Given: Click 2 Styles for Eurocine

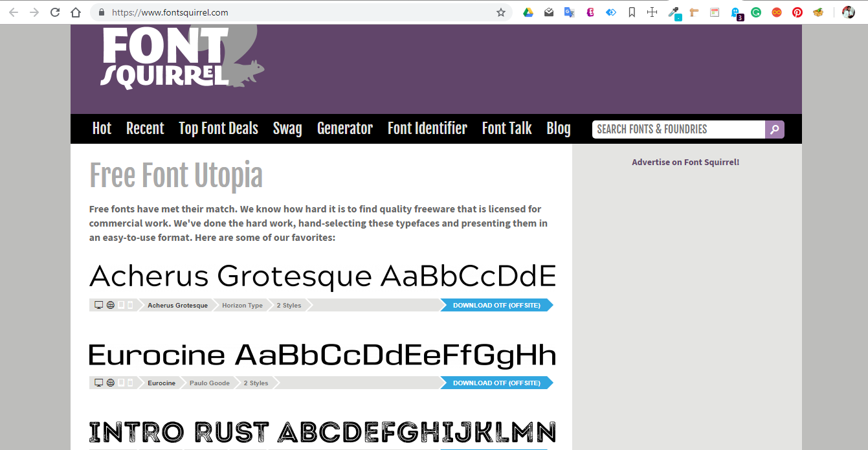Looking at the screenshot, I should (256, 383).
